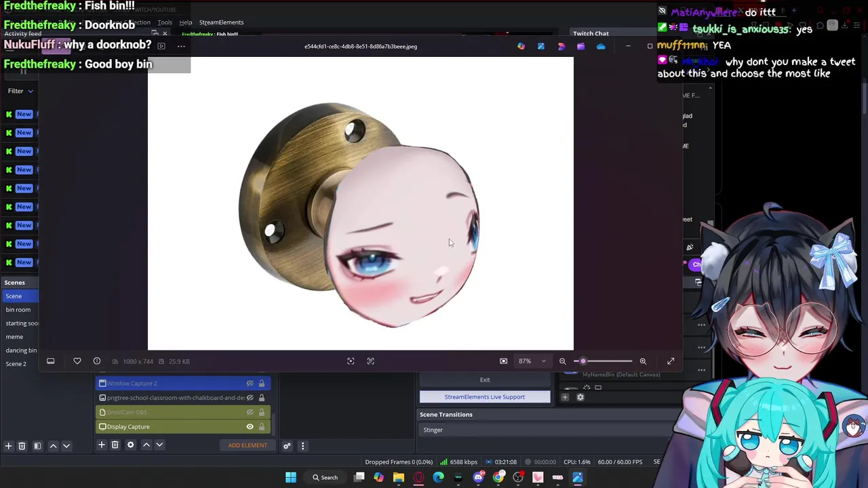
Task: Move the selected source up
Action: point(146,445)
